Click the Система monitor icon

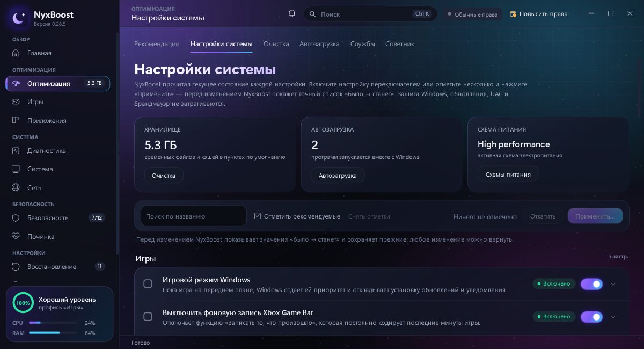(16, 169)
